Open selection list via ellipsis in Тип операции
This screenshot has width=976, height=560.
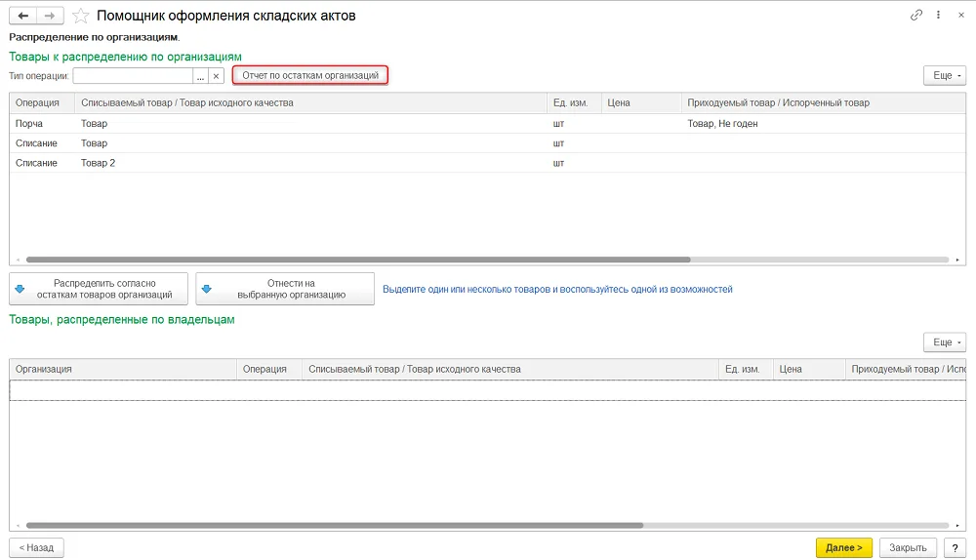click(200, 76)
